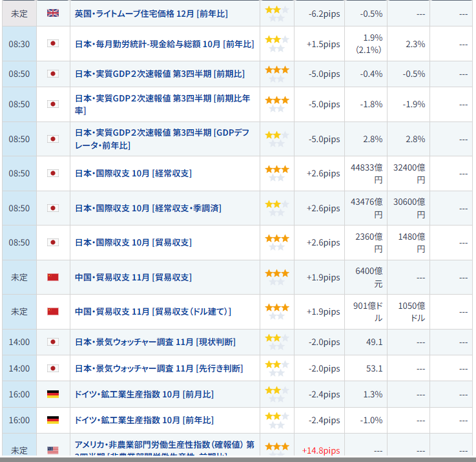Image resolution: width=476 pixels, height=462 pixels.
Task: Click China flag beside 貿易収支(ドル建て) row
Action: coord(53,311)
